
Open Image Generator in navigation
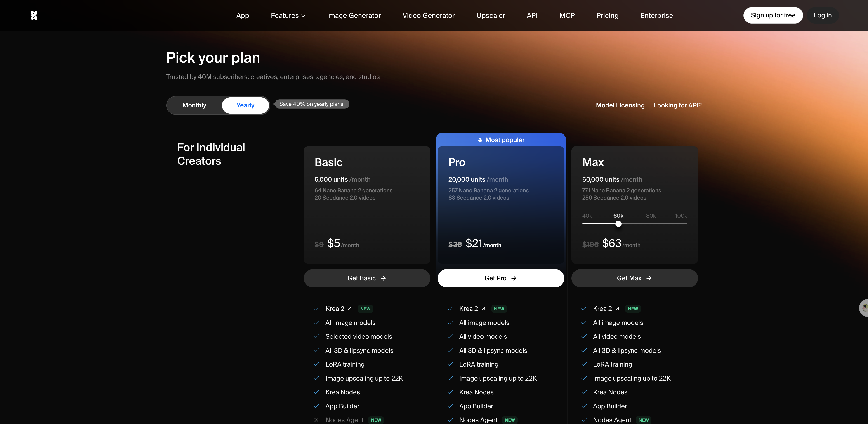(x=354, y=16)
